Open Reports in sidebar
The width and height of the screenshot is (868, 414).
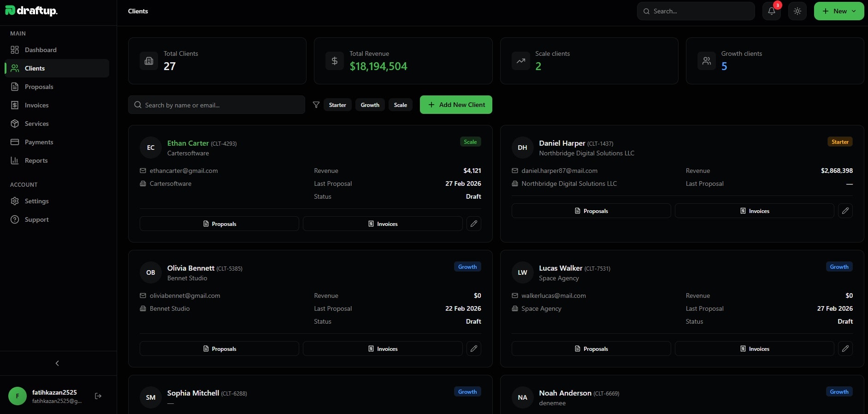coord(57,160)
